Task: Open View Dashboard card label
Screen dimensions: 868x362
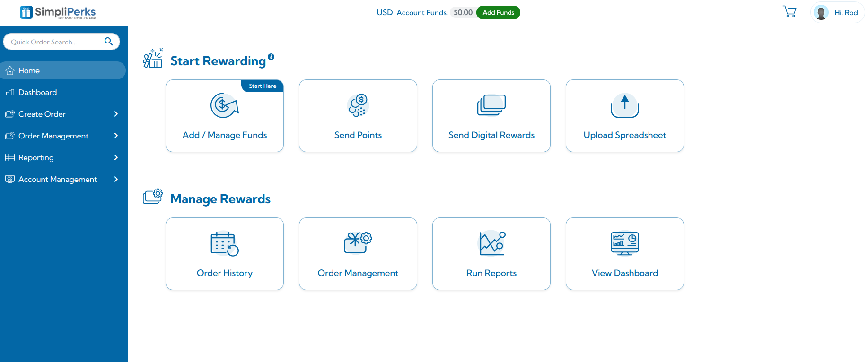Action: (x=625, y=273)
